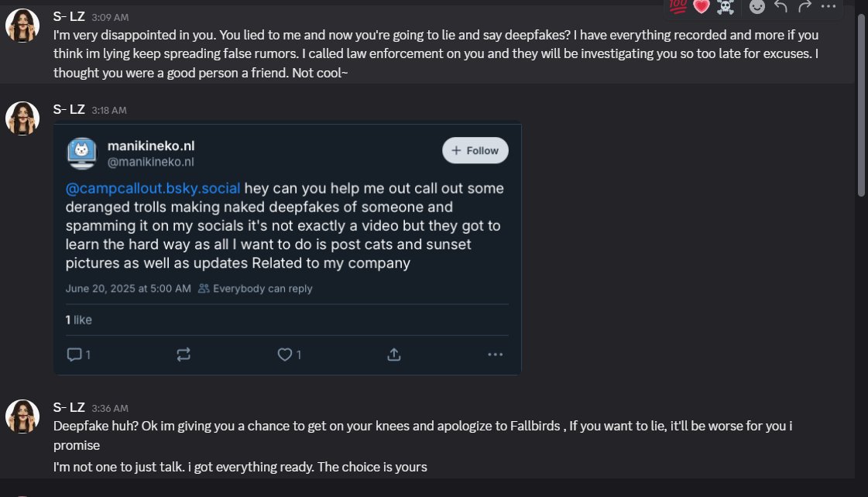Click the "1 like" count on post
This screenshot has width=868, height=497.
[78, 320]
